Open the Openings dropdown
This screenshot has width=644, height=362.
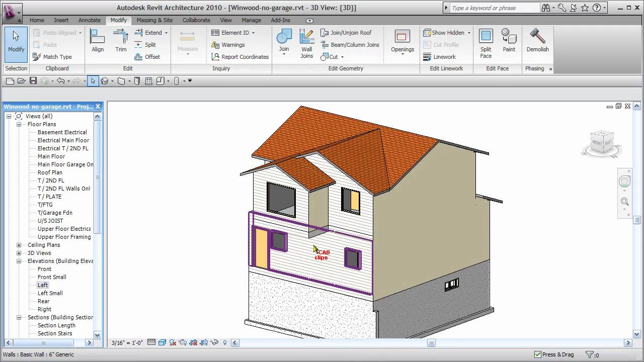[402, 42]
